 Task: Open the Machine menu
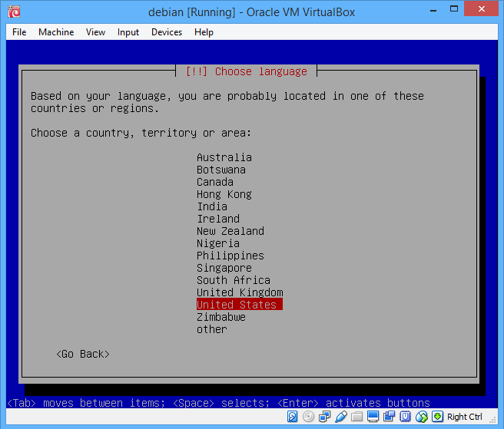click(x=56, y=32)
